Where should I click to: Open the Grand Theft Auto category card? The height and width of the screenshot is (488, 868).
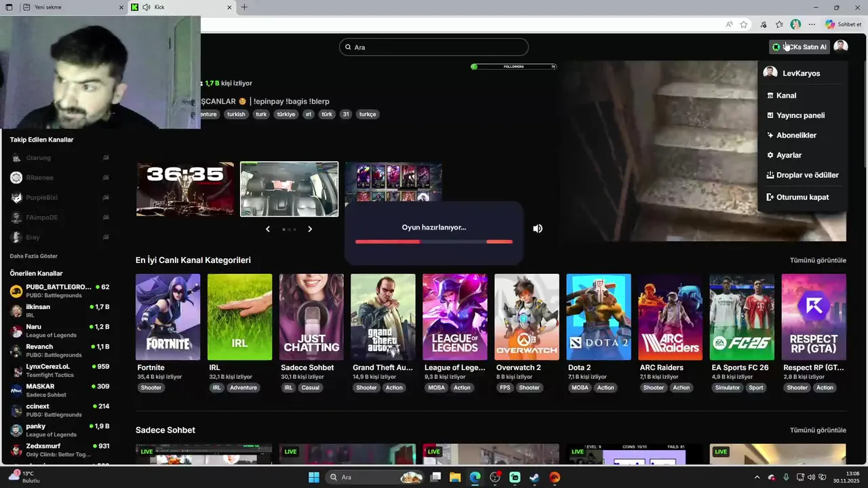click(383, 317)
